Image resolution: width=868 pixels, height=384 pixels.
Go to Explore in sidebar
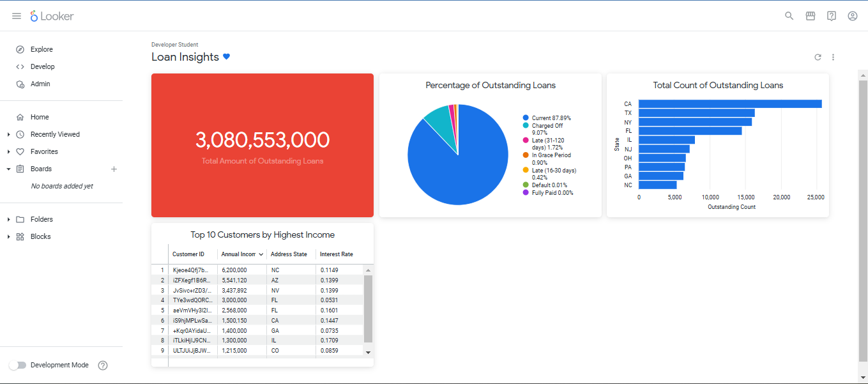(42, 49)
